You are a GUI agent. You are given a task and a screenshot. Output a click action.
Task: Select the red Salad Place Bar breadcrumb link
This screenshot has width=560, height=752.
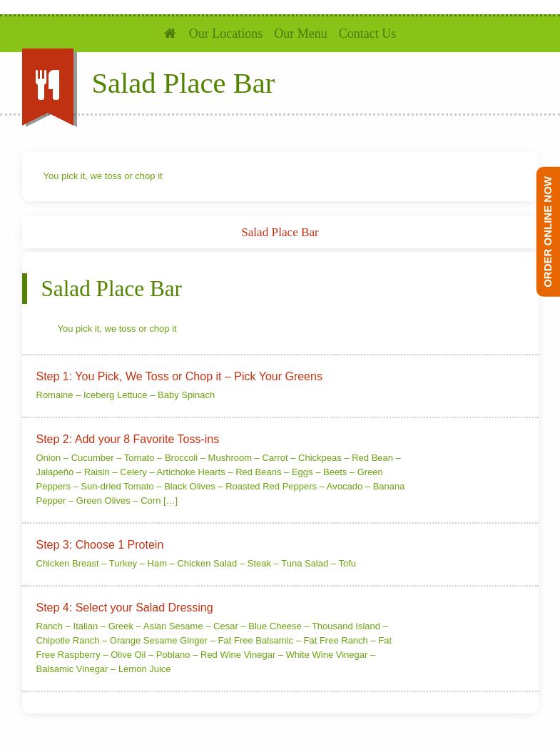pos(280,232)
